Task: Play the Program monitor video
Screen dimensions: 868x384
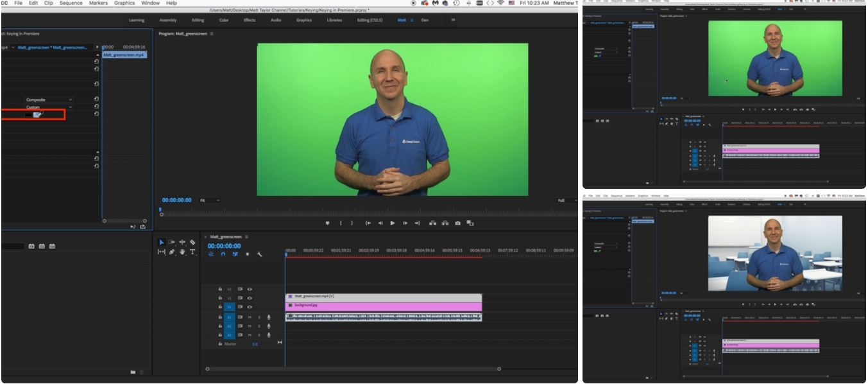Action: (x=393, y=223)
